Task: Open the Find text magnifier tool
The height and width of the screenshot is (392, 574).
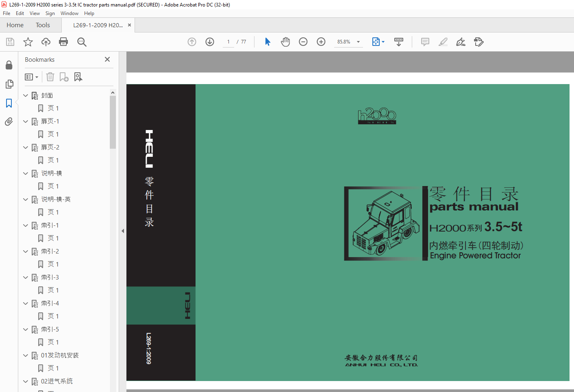Action: point(82,42)
